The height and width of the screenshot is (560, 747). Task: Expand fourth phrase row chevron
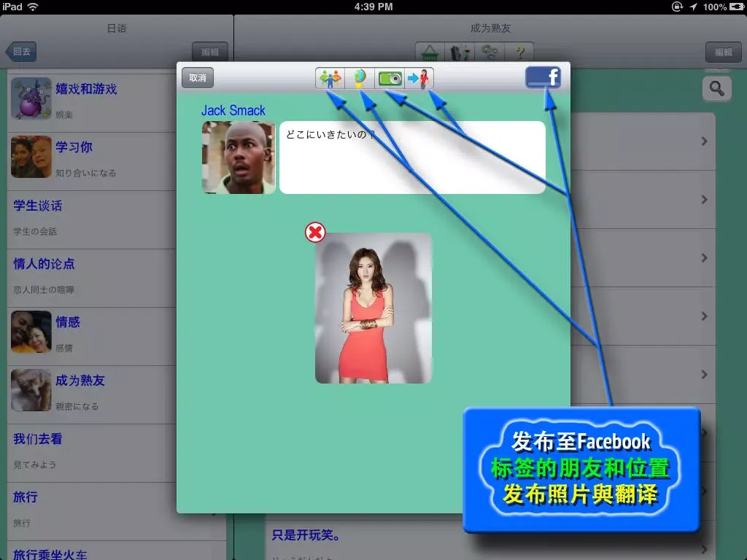(704, 316)
